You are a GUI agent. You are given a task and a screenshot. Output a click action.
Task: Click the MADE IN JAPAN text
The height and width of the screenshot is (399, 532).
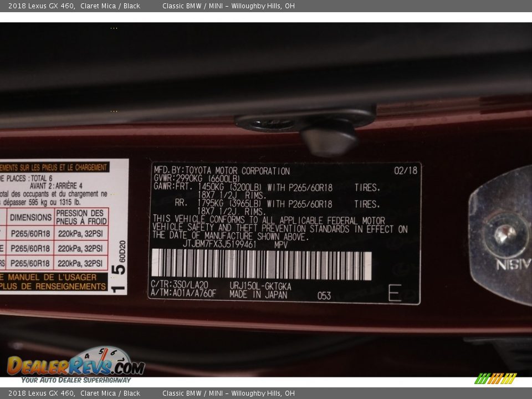coord(258,294)
